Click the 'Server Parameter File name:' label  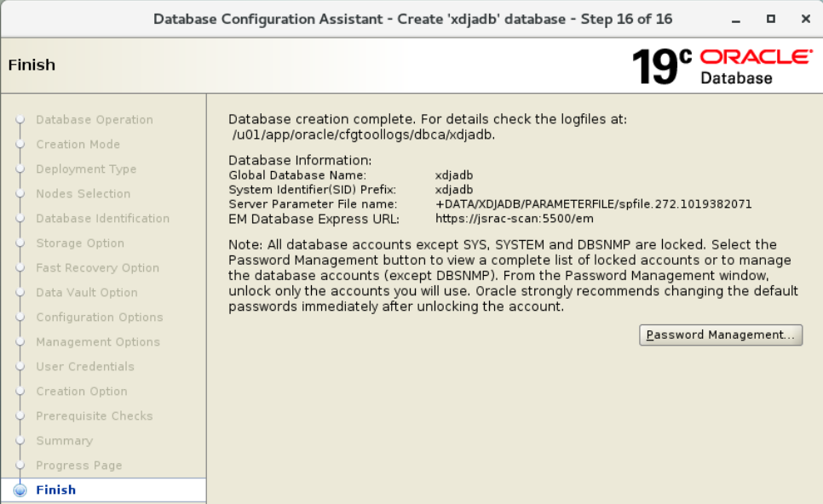pyautogui.click(x=313, y=204)
